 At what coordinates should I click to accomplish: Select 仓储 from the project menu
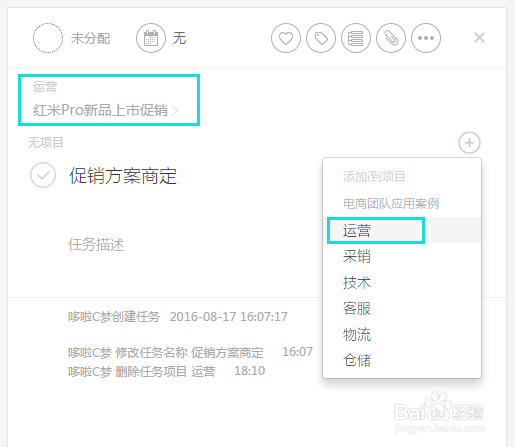point(403,360)
